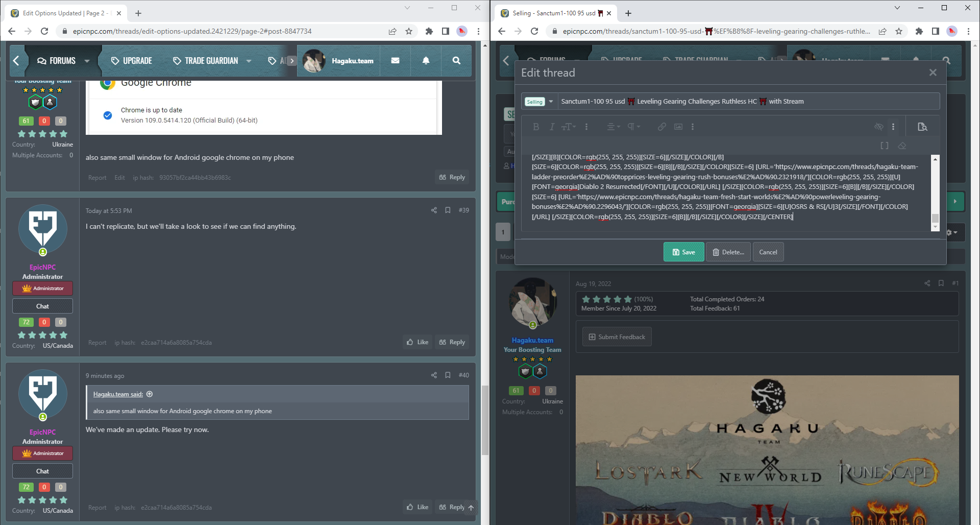
Task: Click the share page icon in right window
Action: [x=883, y=31]
